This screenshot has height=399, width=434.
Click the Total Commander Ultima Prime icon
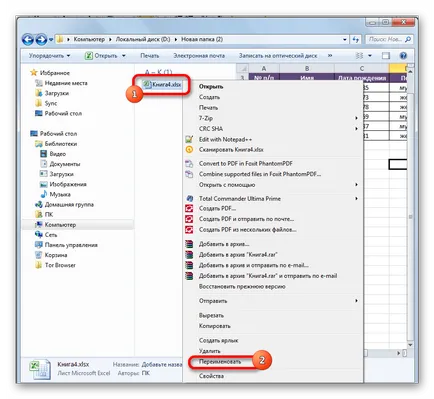pos(189,198)
